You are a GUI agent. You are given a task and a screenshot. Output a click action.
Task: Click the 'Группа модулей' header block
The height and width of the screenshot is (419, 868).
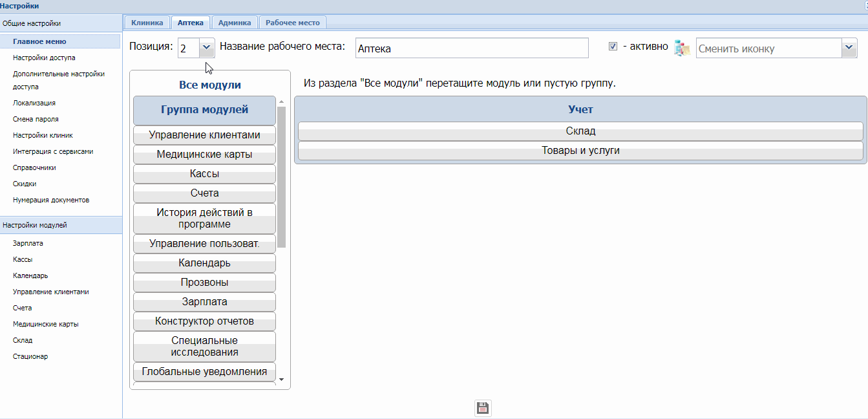pos(204,110)
